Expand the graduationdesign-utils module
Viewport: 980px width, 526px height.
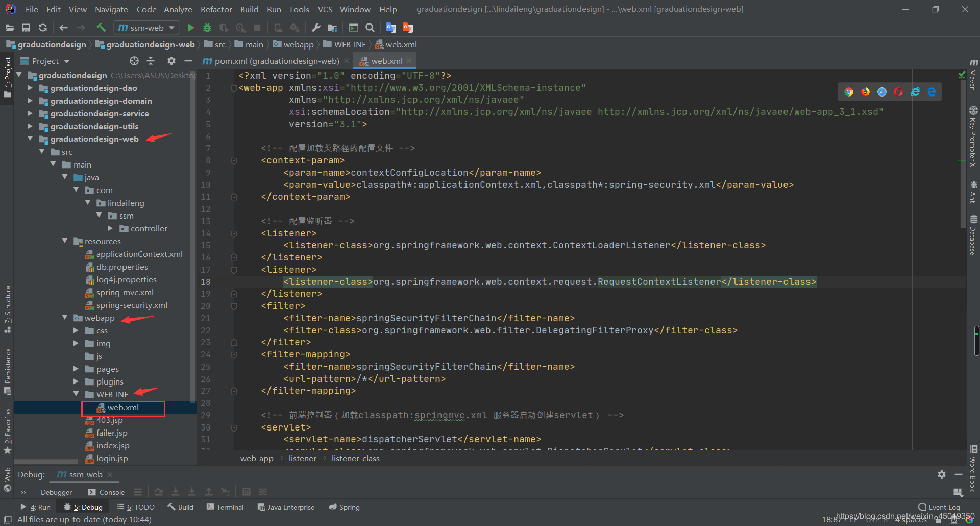coord(30,126)
